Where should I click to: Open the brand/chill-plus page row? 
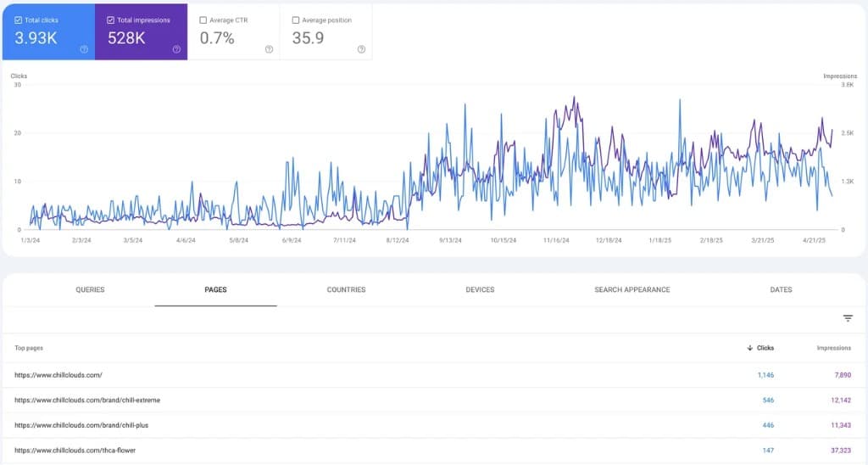434,426
